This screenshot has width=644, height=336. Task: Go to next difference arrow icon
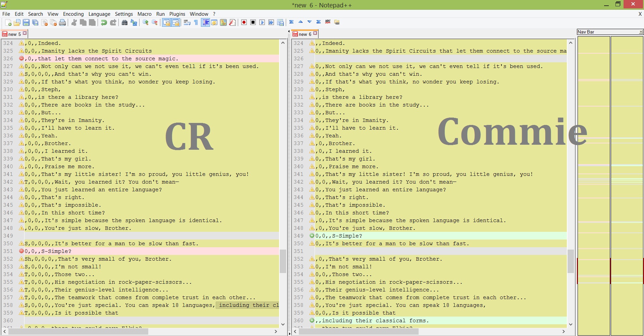[x=310, y=22]
